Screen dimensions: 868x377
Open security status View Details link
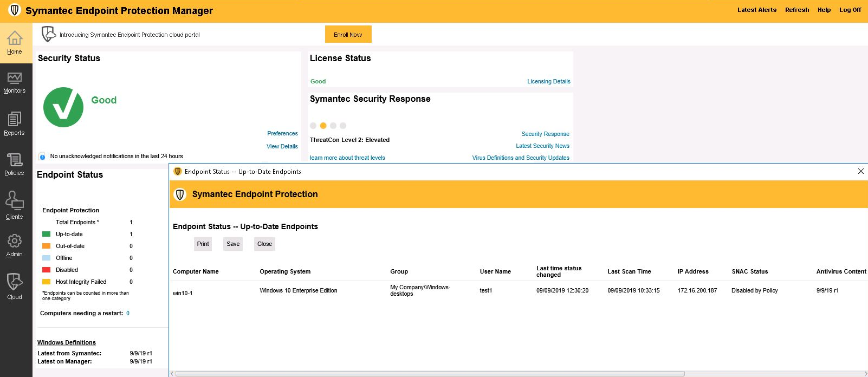[x=282, y=147]
